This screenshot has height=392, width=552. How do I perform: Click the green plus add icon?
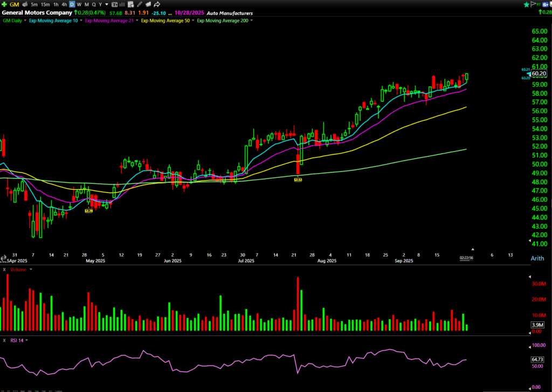[4, 4]
